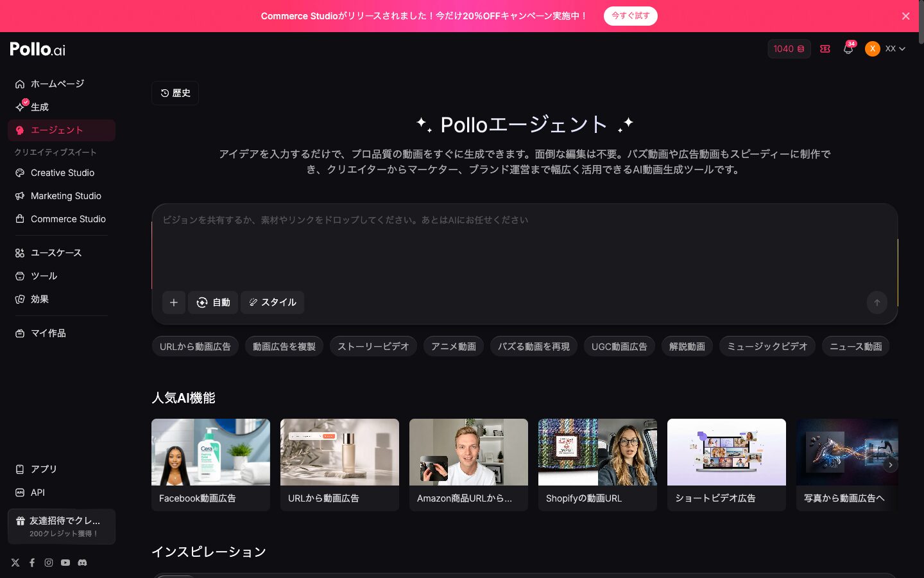The image size is (924, 578).
Task: Open アプリ in sidebar
Action: pyautogui.click(x=62, y=469)
